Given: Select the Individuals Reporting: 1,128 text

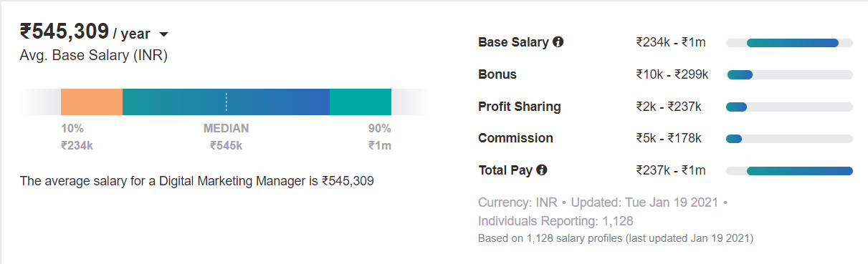Looking at the screenshot, I should tap(555, 221).
